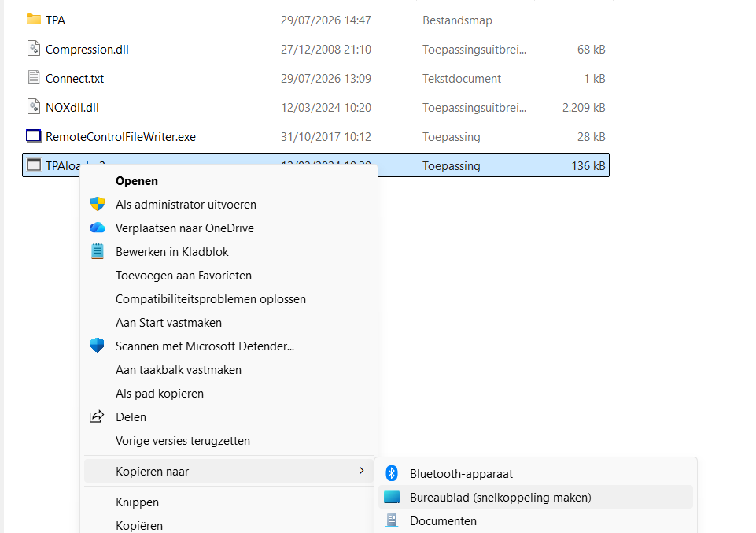Send to Bluetooth-apparaat
Viewport: 756px width, 533px height.
536,474
